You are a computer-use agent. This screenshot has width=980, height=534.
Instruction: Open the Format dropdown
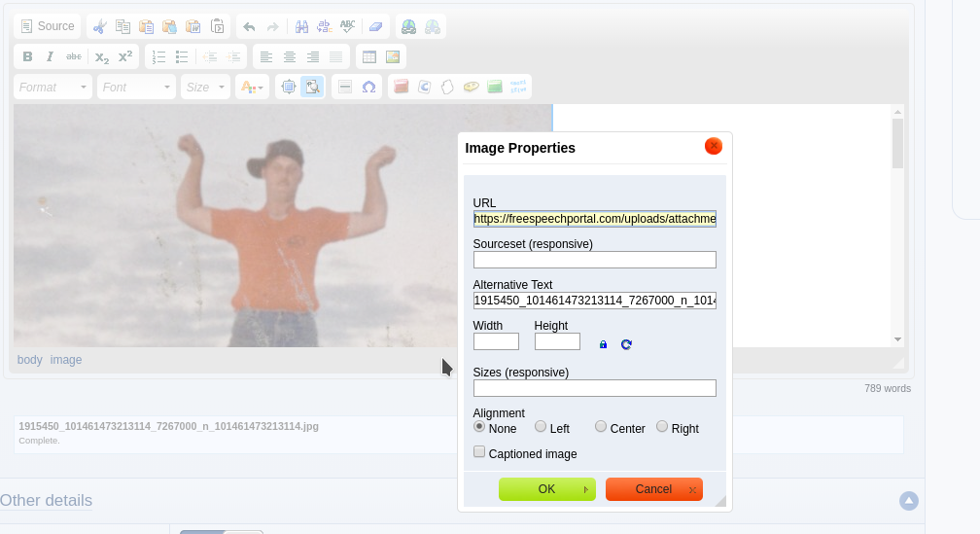pos(53,87)
